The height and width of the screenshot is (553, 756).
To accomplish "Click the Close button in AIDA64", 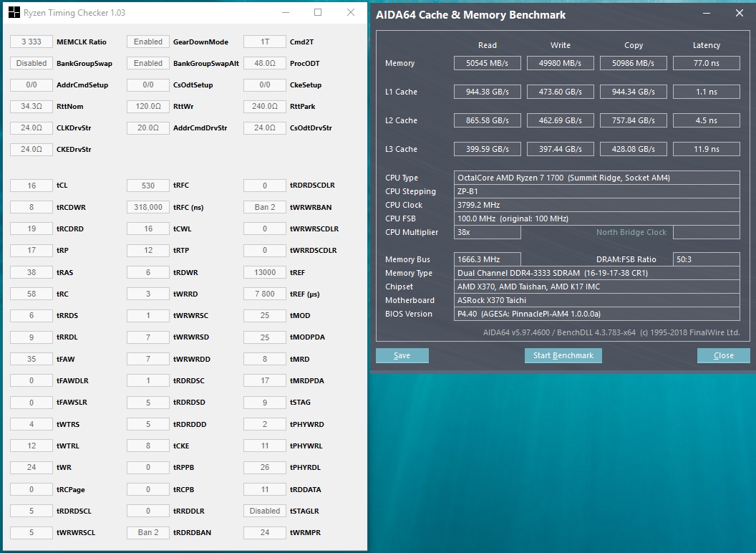I will [x=723, y=355].
